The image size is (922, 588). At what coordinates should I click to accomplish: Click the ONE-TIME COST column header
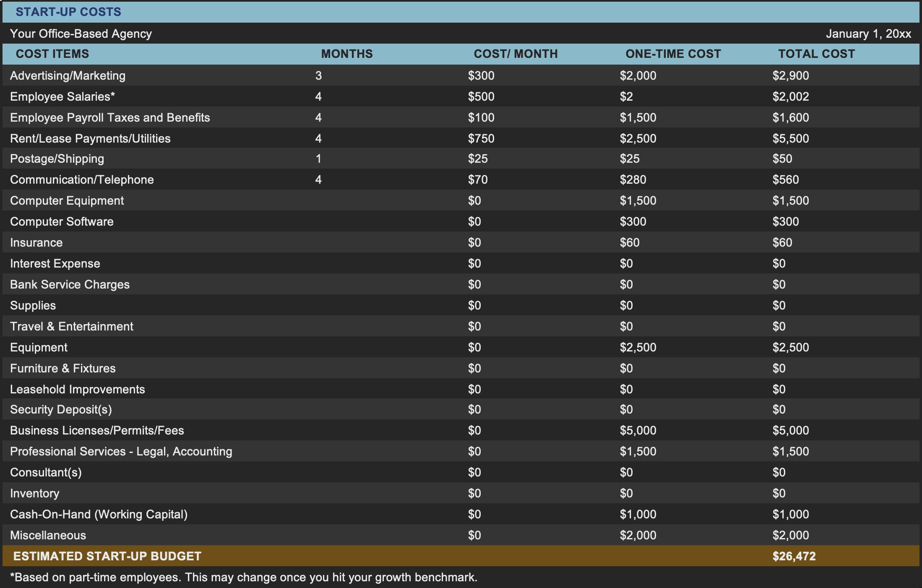point(673,54)
